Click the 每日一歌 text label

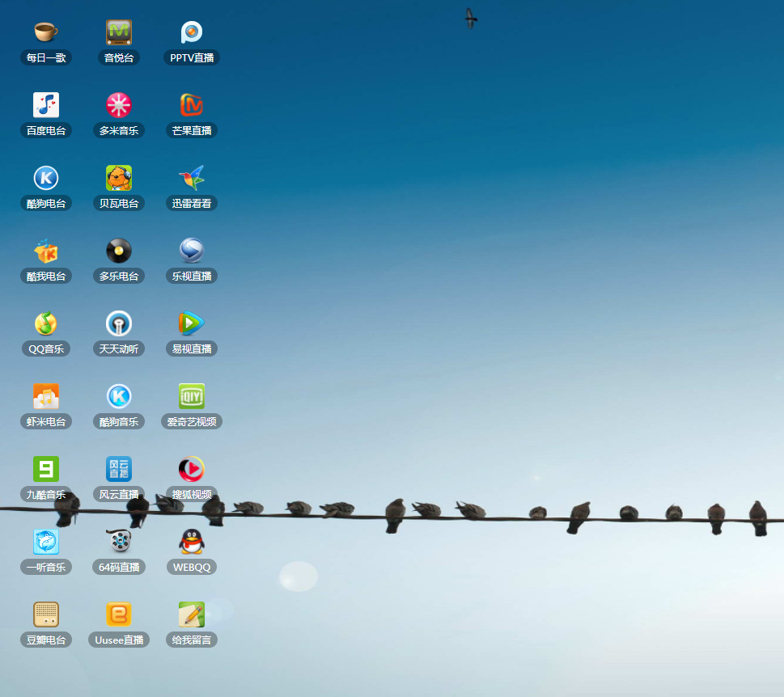(46, 58)
